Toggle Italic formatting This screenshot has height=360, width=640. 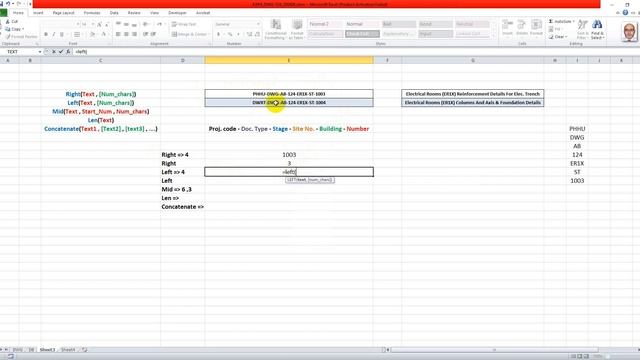[53, 34]
